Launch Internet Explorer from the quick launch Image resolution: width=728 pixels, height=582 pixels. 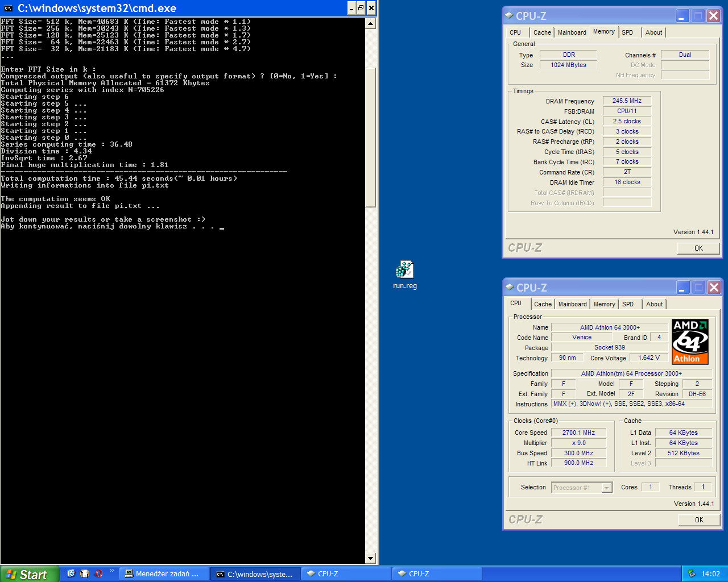71,573
